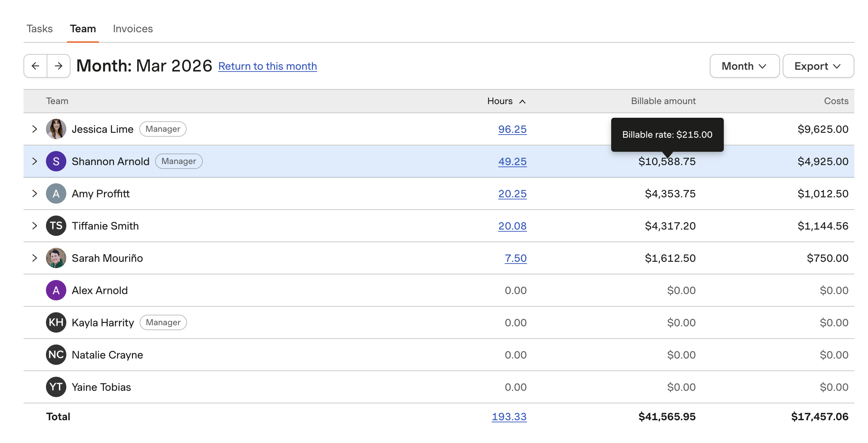This screenshot has width=868, height=443.
Task: Expand Sarah Mouriño's row
Action: [x=34, y=258]
